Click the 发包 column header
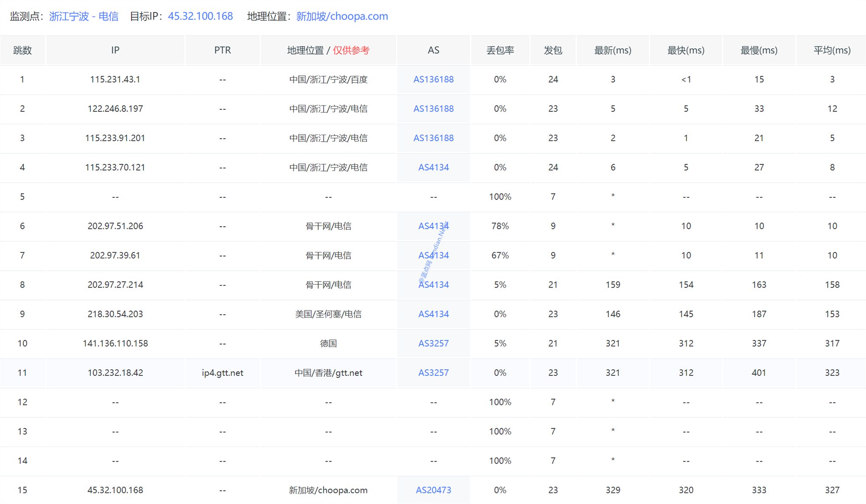The height and width of the screenshot is (504, 866). [553, 50]
